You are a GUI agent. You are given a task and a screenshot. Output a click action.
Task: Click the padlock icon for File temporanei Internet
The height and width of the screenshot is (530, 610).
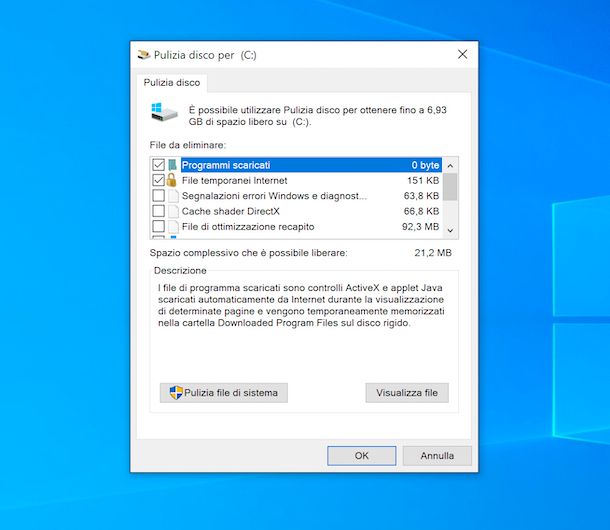coord(171,180)
